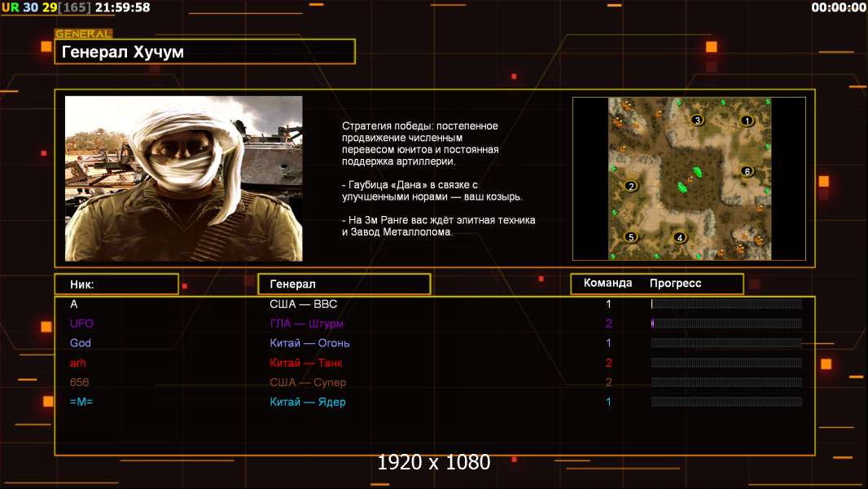
Task: Click the loading progress bar for player A
Action: pos(726,304)
